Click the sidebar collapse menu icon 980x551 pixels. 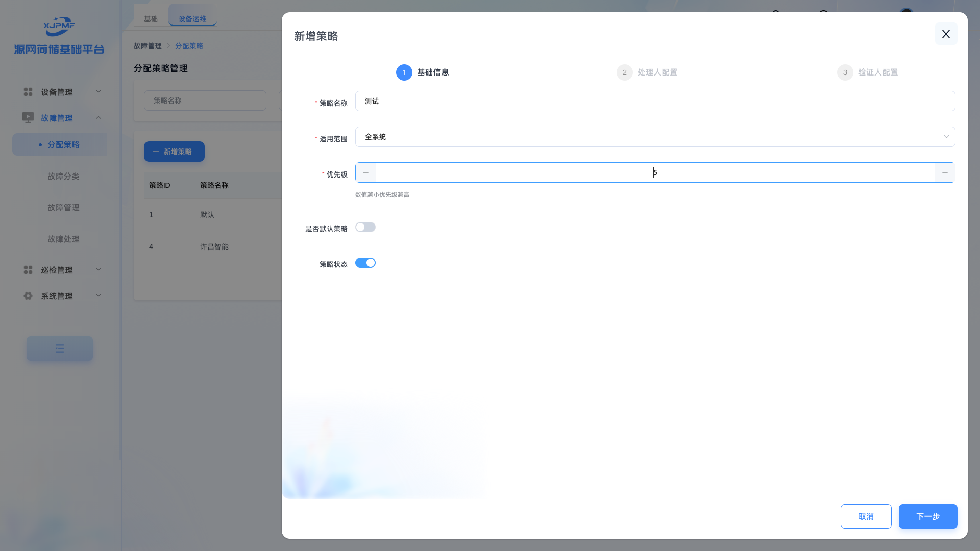tap(60, 348)
